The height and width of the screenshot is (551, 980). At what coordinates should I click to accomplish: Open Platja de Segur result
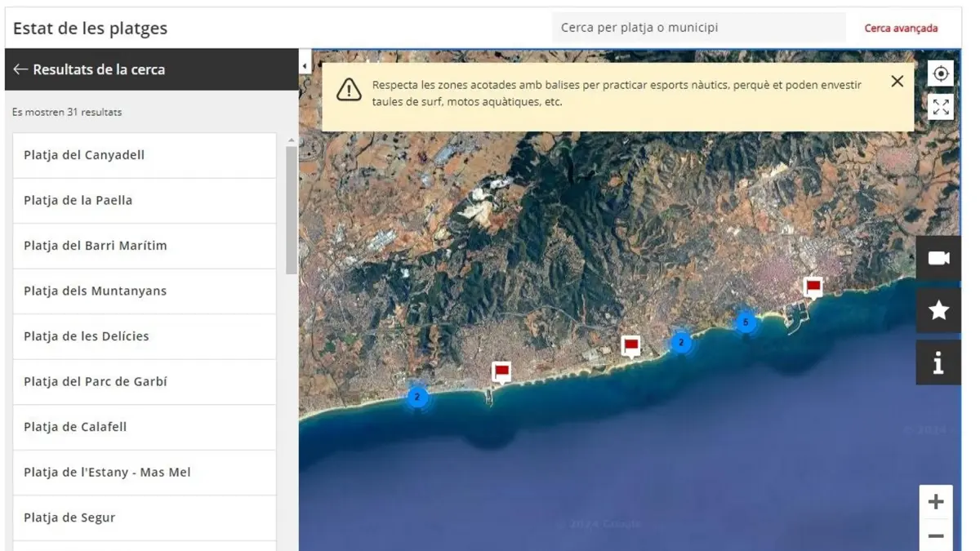145,518
